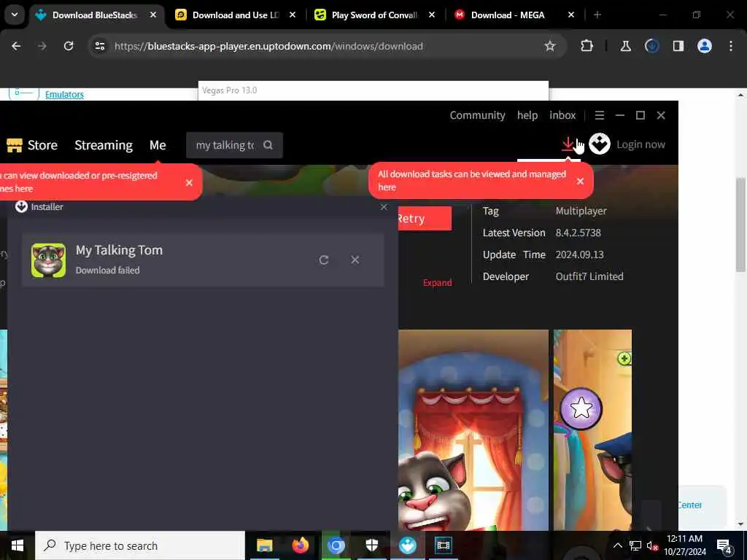
Task: Open the Chrome profile avatar
Action: click(704, 46)
